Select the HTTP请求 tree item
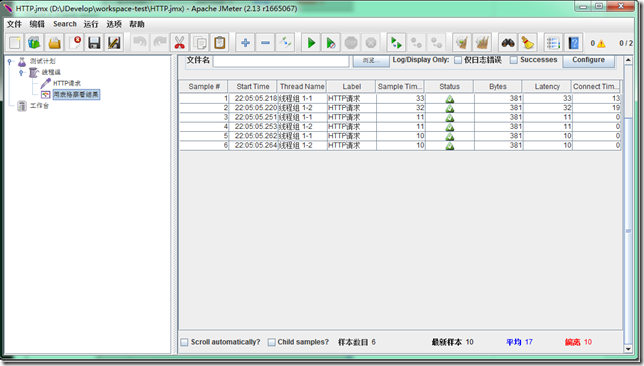The width and height of the screenshot is (644, 366). 67,83
